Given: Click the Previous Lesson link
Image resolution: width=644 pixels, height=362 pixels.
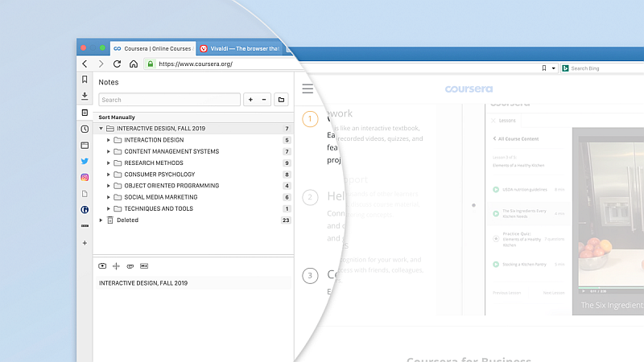Looking at the screenshot, I should point(507,293).
